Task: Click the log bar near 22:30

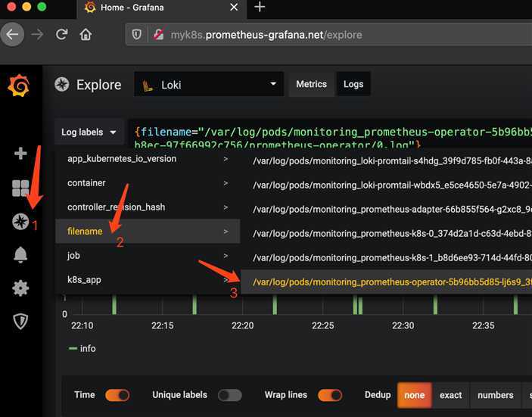Action: point(435,305)
